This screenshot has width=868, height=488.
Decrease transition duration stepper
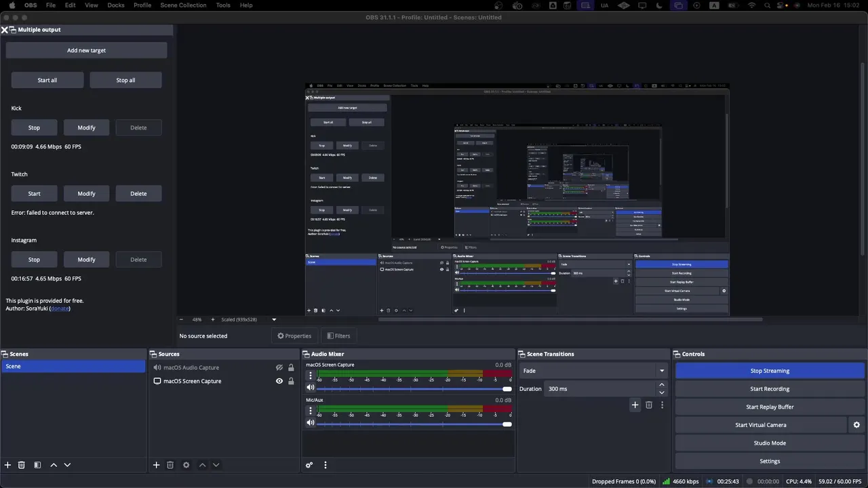coord(662,392)
